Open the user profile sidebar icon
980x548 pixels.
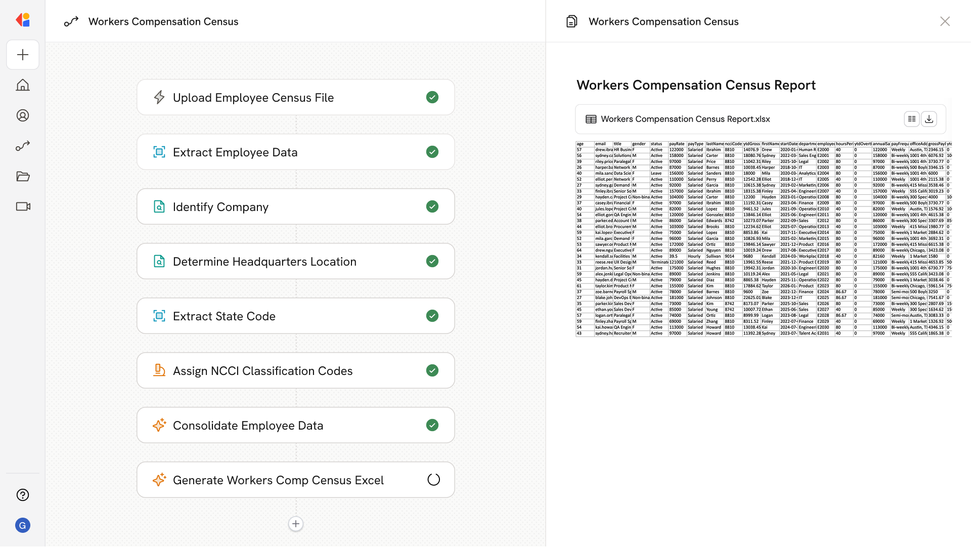tap(23, 115)
